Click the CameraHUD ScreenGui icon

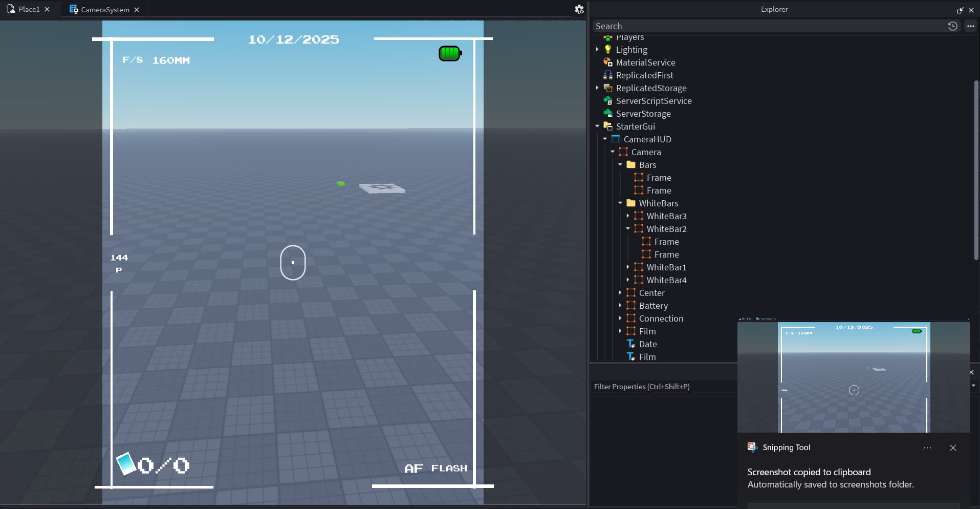[616, 139]
